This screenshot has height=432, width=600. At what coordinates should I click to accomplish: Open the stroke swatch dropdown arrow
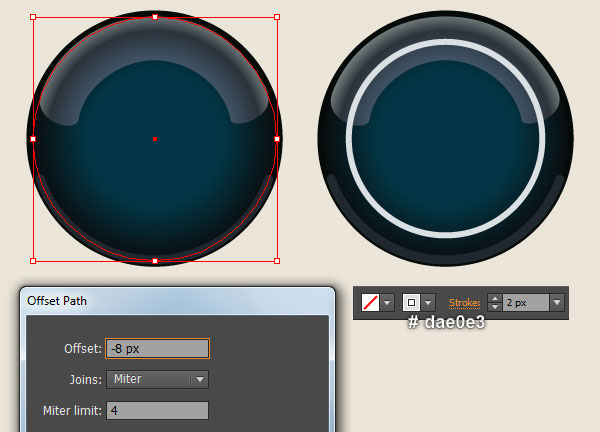click(x=428, y=303)
